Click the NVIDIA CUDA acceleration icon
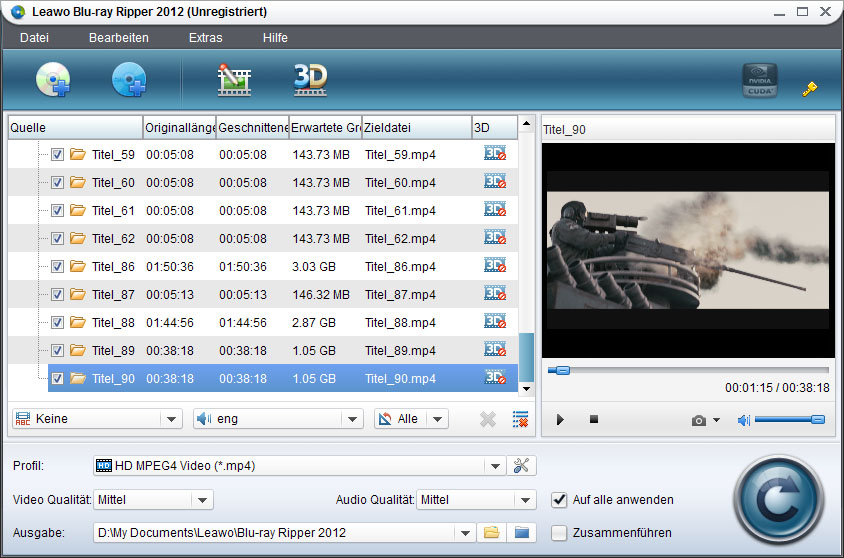Image resolution: width=844 pixels, height=558 pixels. pos(759,81)
